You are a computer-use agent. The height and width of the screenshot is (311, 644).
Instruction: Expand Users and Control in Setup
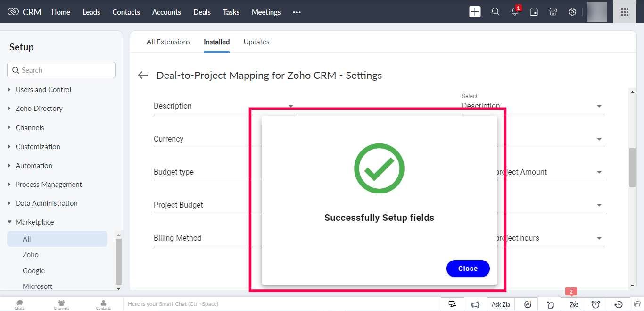pyautogui.click(x=43, y=90)
